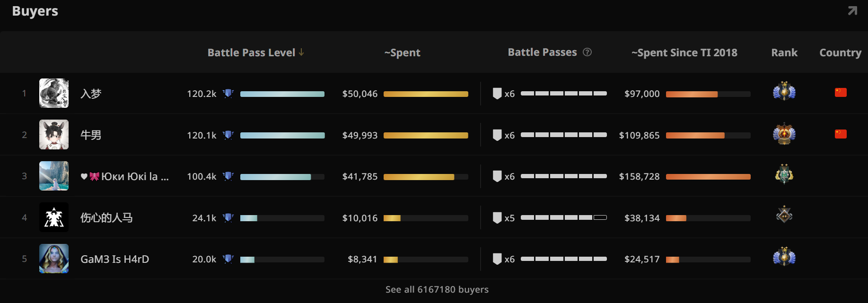
Task: Click the level badge icon beside 100.4k
Action: [228, 176]
